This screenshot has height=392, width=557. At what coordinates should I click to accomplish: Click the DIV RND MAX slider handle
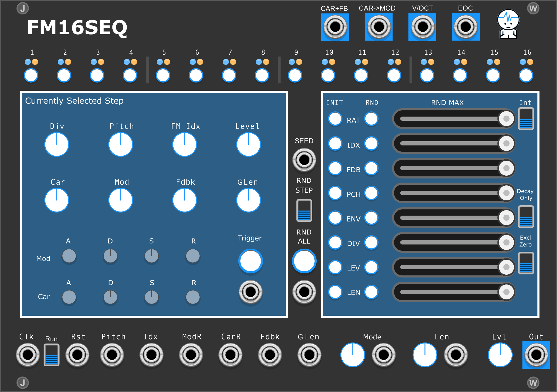coord(506,242)
